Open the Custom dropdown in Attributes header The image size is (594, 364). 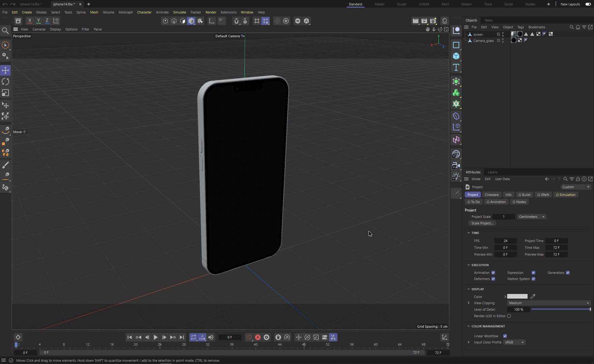click(x=575, y=187)
